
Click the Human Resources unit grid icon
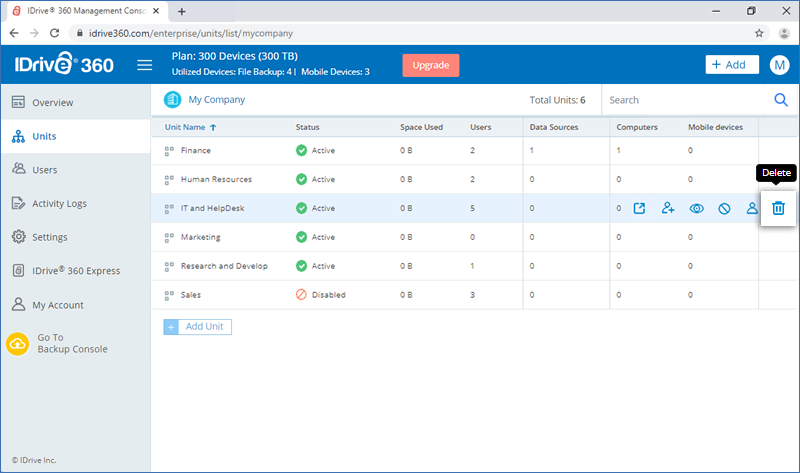[169, 180]
